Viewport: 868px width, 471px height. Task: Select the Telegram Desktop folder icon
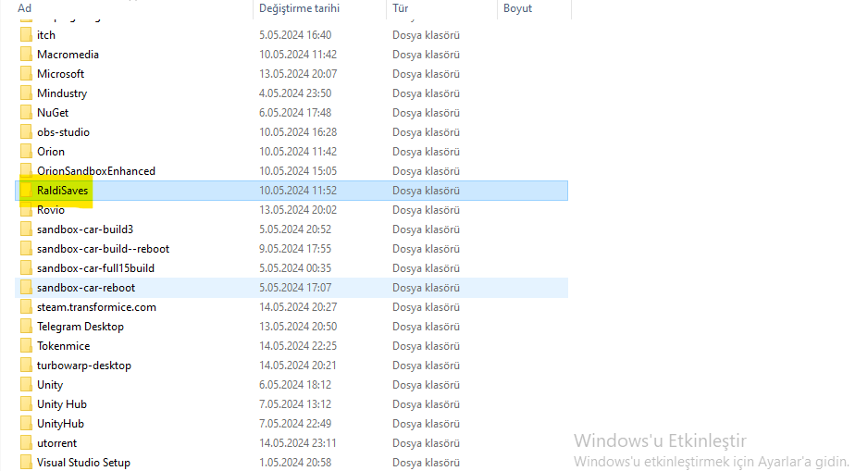tap(26, 326)
